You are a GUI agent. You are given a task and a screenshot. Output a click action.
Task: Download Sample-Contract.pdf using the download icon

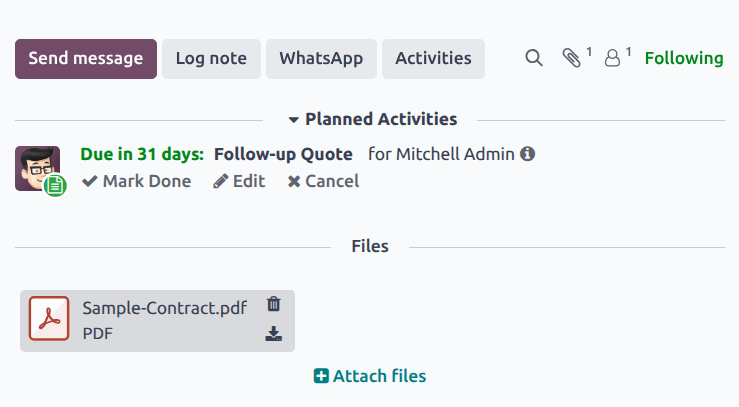(x=273, y=334)
